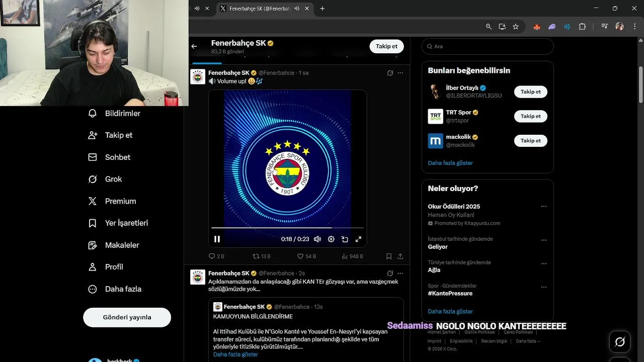Open the #KantePressure trend
The height and width of the screenshot is (362, 644).
tap(450, 294)
